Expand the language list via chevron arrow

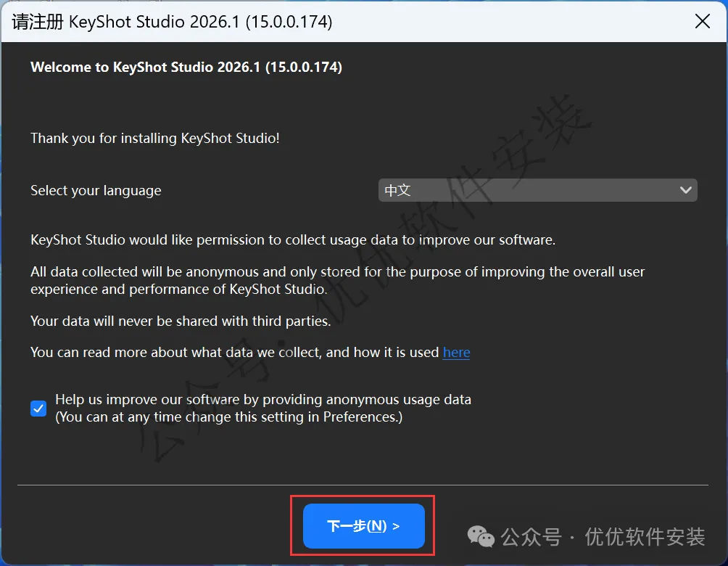(685, 190)
